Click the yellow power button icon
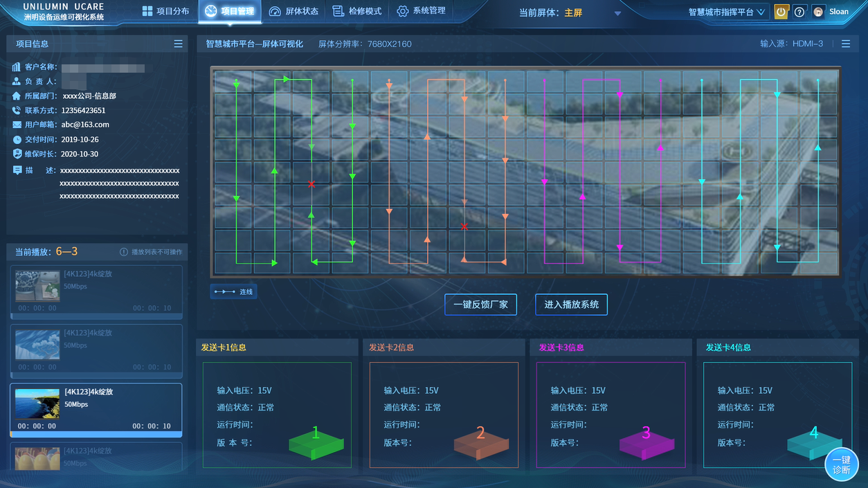The height and width of the screenshot is (488, 868). pyautogui.click(x=781, y=12)
